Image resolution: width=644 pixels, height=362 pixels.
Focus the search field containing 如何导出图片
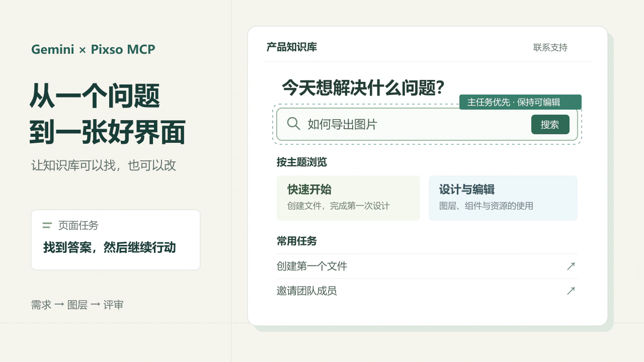coord(427,124)
